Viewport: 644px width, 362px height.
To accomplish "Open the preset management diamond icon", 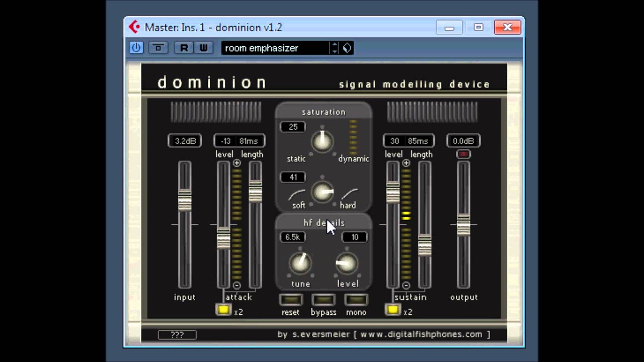I will (x=347, y=48).
